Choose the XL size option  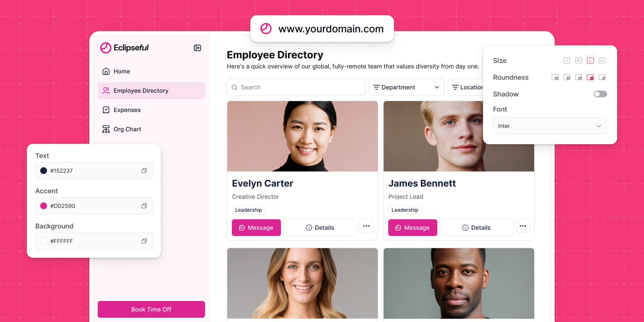[x=602, y=61]
